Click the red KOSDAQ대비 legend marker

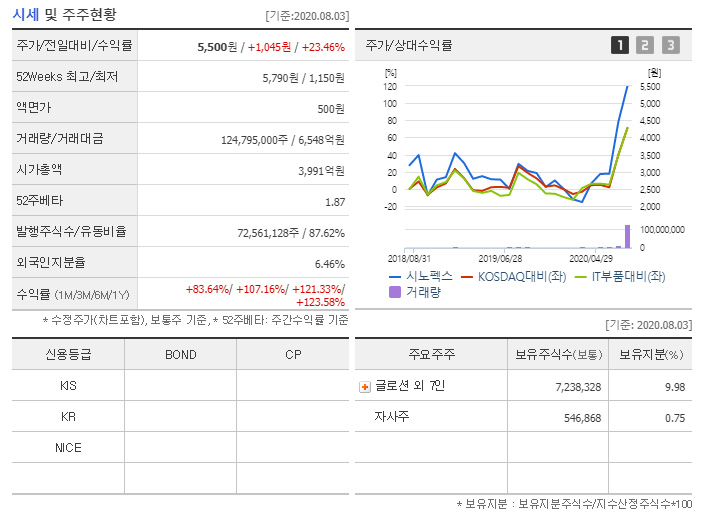[x=467, y=277]
